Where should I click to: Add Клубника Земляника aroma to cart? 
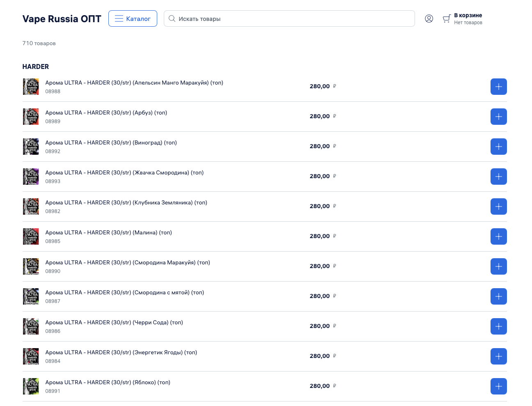click(x=499, y=206)
